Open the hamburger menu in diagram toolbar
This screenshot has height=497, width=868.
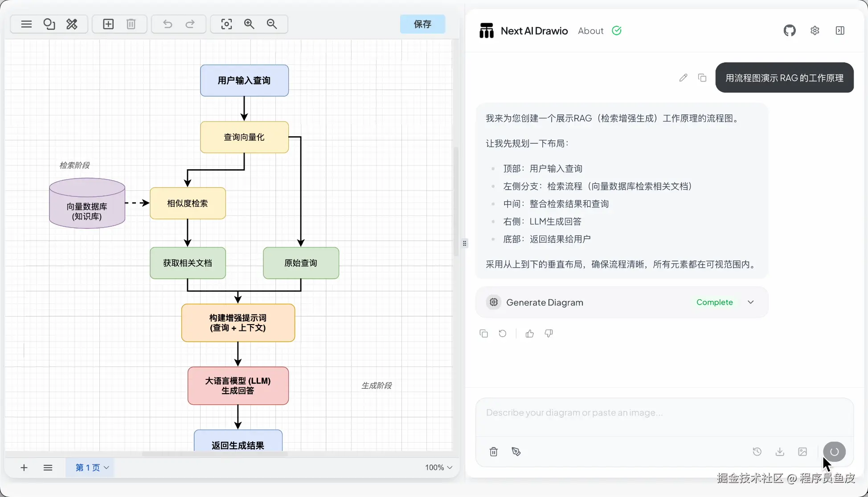click(x=26, y=24)
